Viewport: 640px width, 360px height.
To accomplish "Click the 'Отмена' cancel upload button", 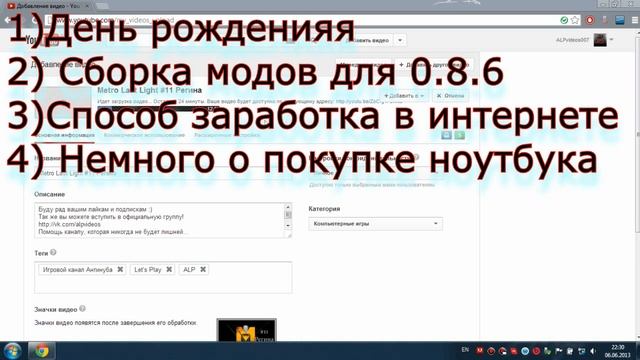I will [x=450, y=96].
